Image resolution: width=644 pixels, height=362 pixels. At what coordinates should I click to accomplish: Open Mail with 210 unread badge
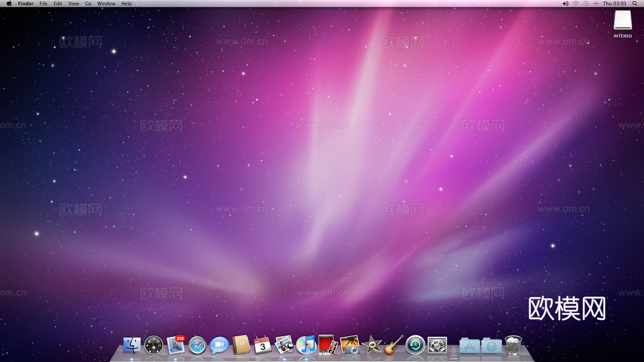tap(176, 345)
